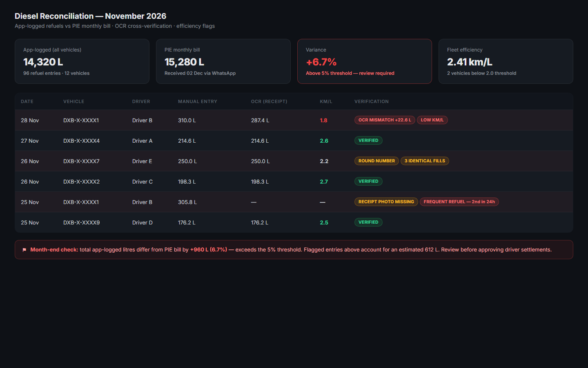This screenshot has width=588, height=368.
Task: Click VERIFIED badge for Driver D row
Action: click(368, 222)
